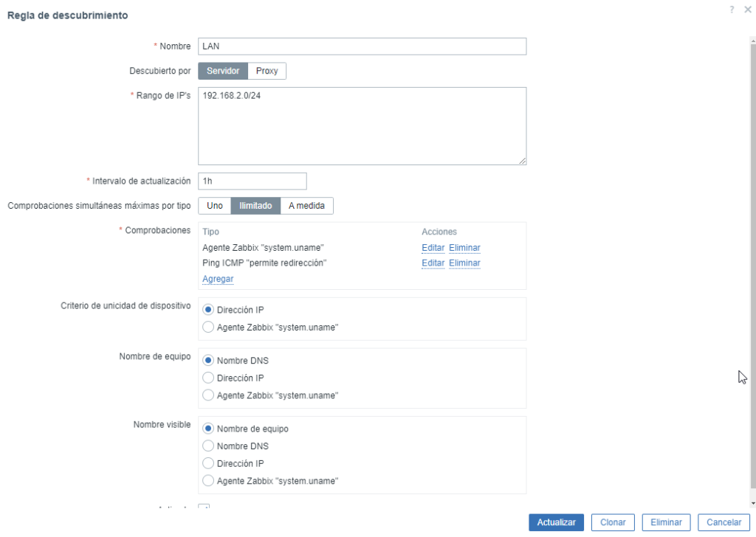The height and width of the screenshot is (537, 756).
Task: Set visible name to 'Nombre DNS'
Action: [x=207, y=446]
